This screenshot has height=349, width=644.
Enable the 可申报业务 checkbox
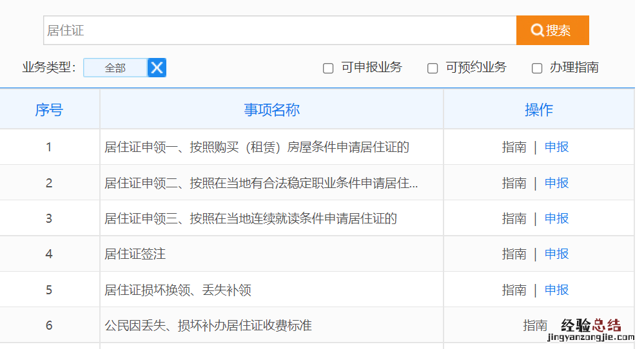click(x=328, y=68)
